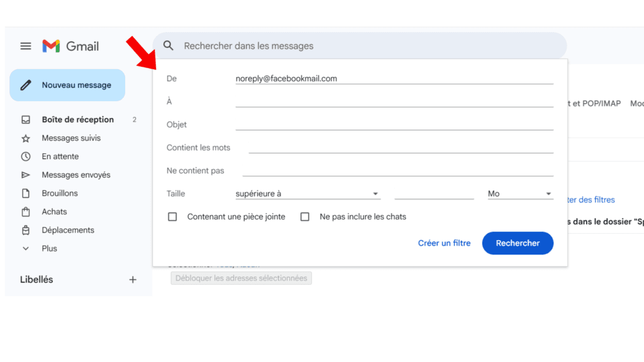Click the plus icon to add a Libellés label
Viewport: 644px width, 362px height.
[x=133, y=280]
